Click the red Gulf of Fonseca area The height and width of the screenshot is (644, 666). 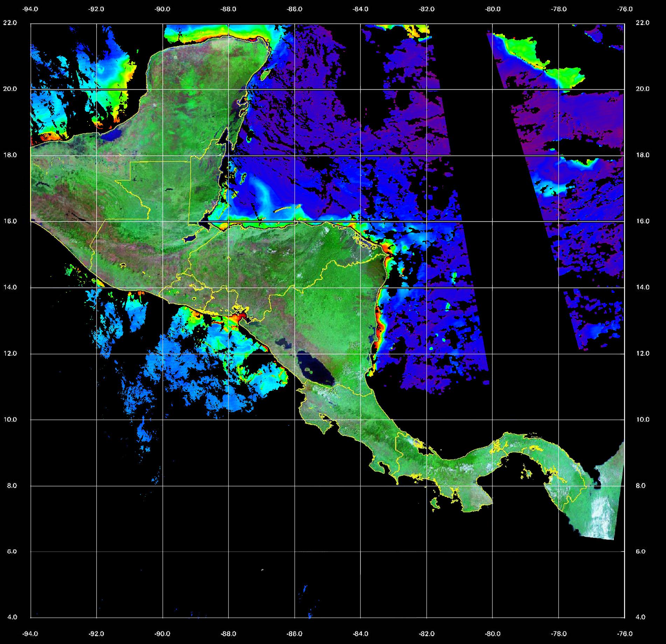[x=239, y=319]
